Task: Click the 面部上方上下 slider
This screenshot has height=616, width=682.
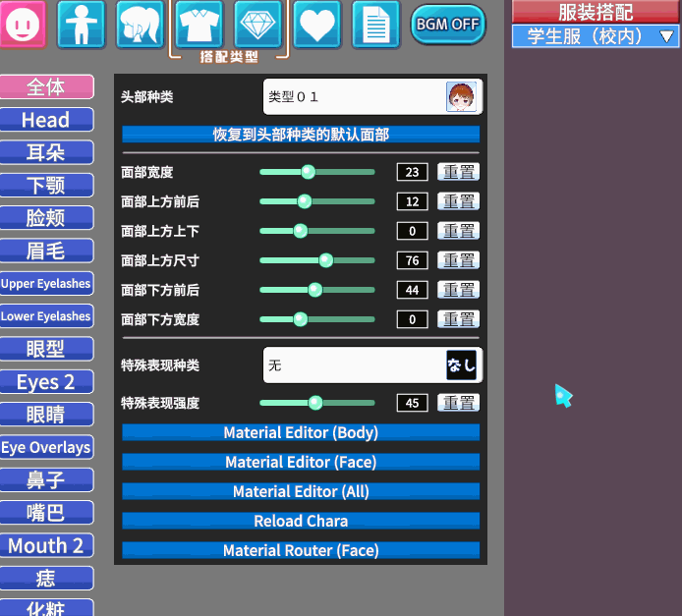Action: (x=317, y=231)
